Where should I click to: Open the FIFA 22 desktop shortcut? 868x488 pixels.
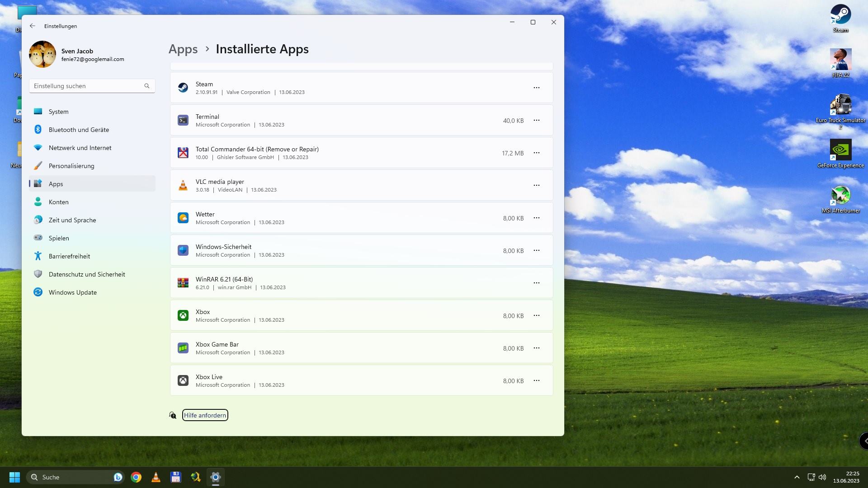(841, 63)
